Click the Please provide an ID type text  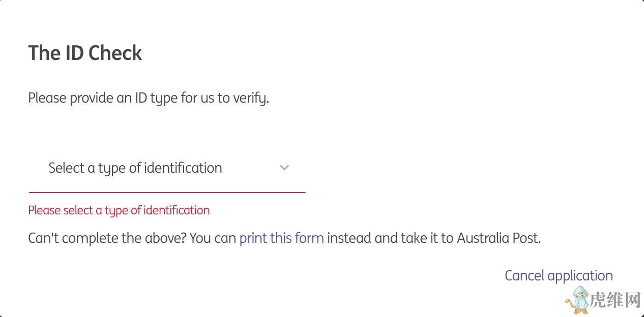148,98
